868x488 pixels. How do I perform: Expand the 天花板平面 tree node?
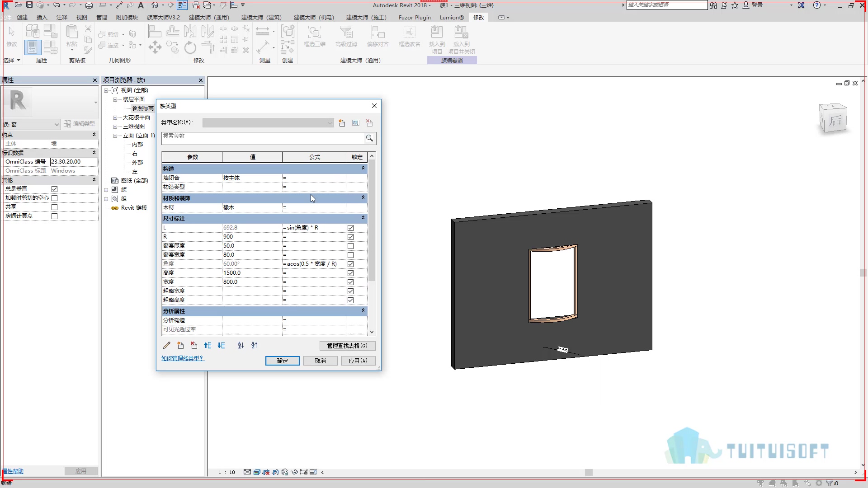coord(115,117)
